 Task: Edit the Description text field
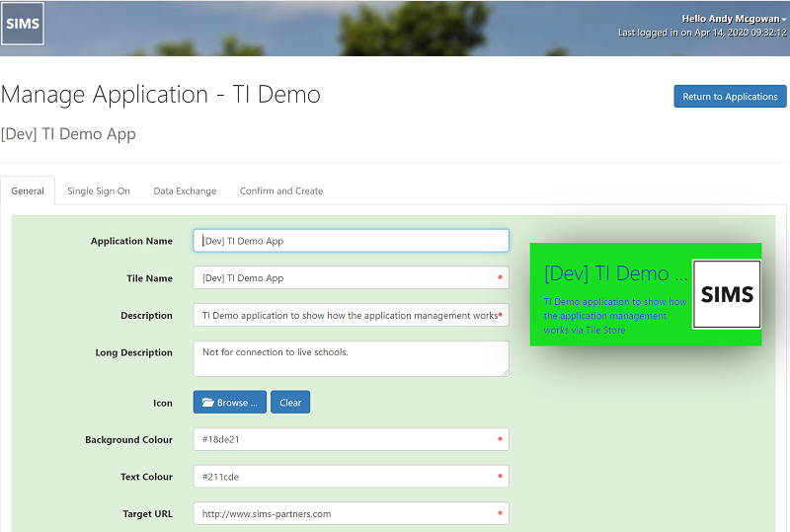pyautogui.click(x=352, y=316)
